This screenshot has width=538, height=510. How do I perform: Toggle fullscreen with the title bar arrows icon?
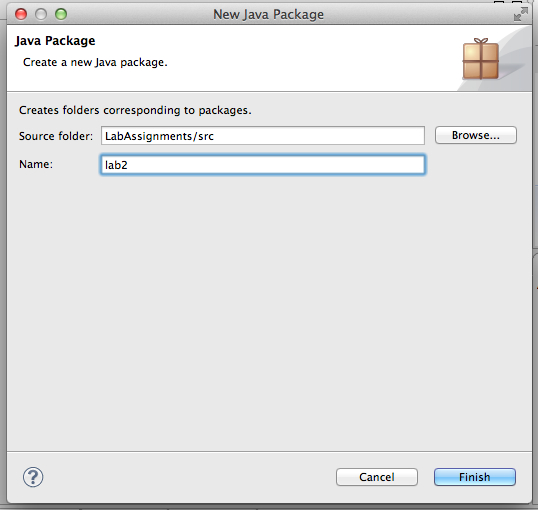pos(521,14)
